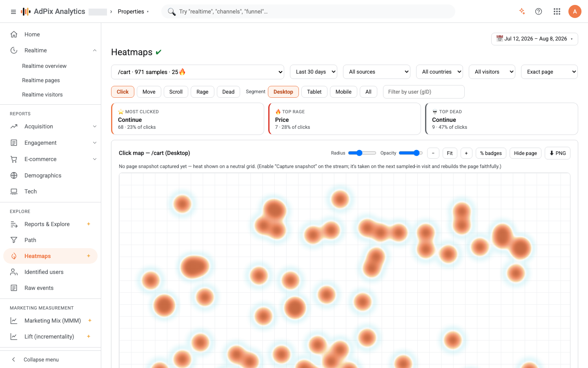
Task: Click the Raw events list icon
Action: 14,288
